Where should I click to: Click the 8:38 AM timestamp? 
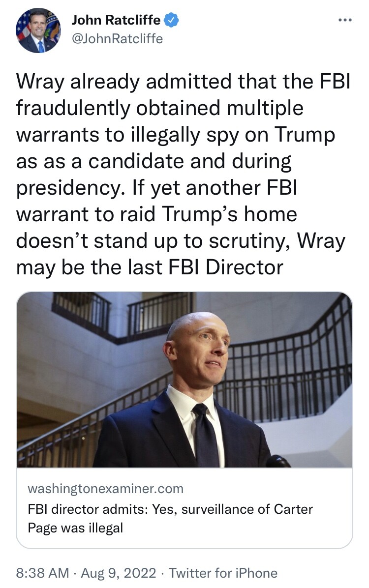[42, 573]
